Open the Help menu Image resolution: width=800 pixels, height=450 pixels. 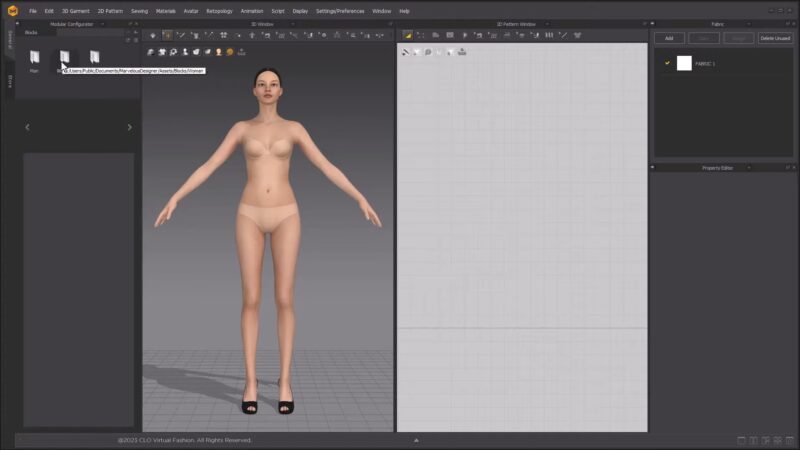tap(404, 11)
